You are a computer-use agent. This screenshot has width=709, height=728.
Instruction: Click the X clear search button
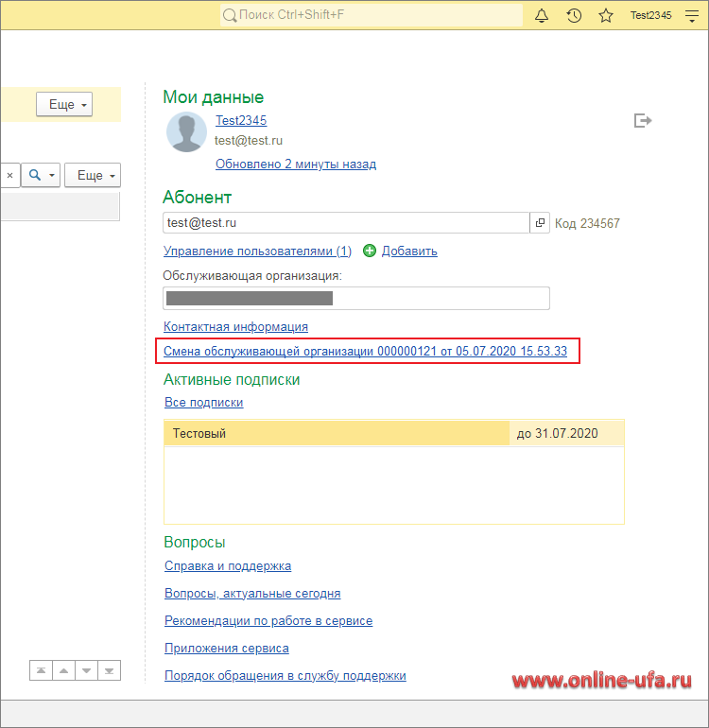point(9,176)
